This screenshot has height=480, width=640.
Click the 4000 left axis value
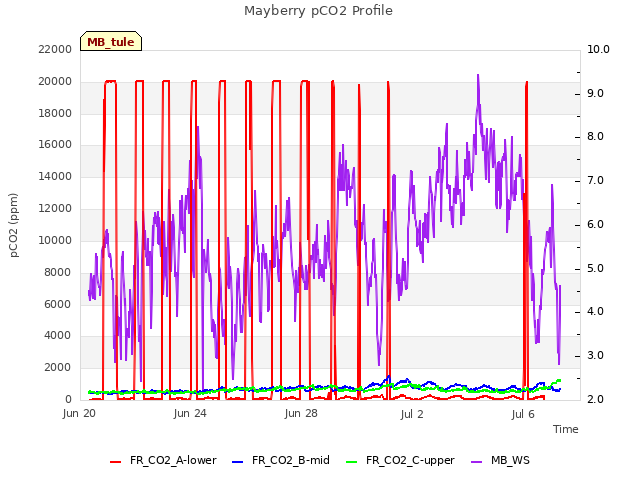[58, 335]
